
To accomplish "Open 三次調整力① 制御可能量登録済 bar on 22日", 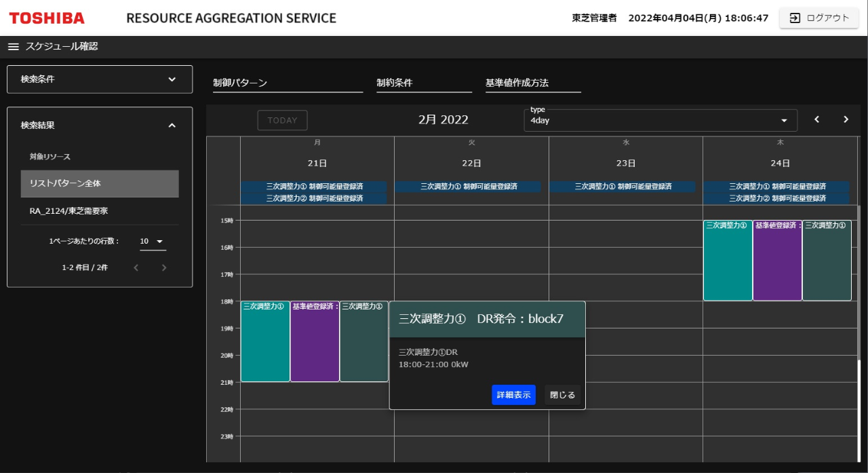I will (468, 186).
